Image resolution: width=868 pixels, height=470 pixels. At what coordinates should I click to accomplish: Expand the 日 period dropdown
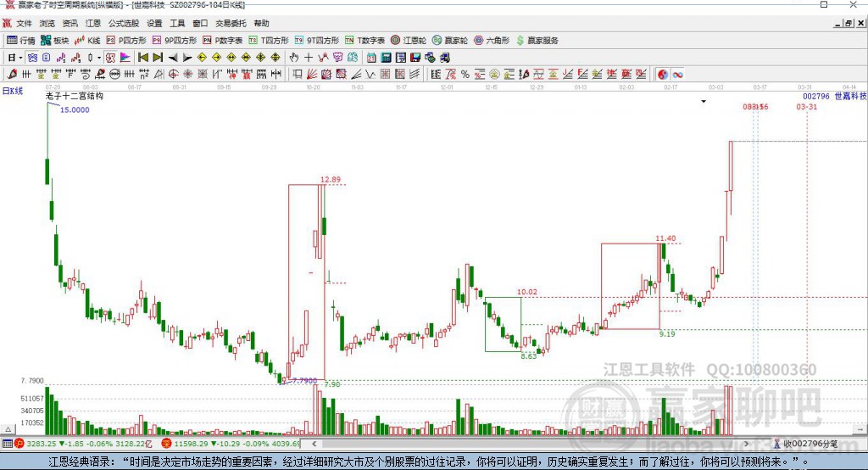(x=20, y=58)
